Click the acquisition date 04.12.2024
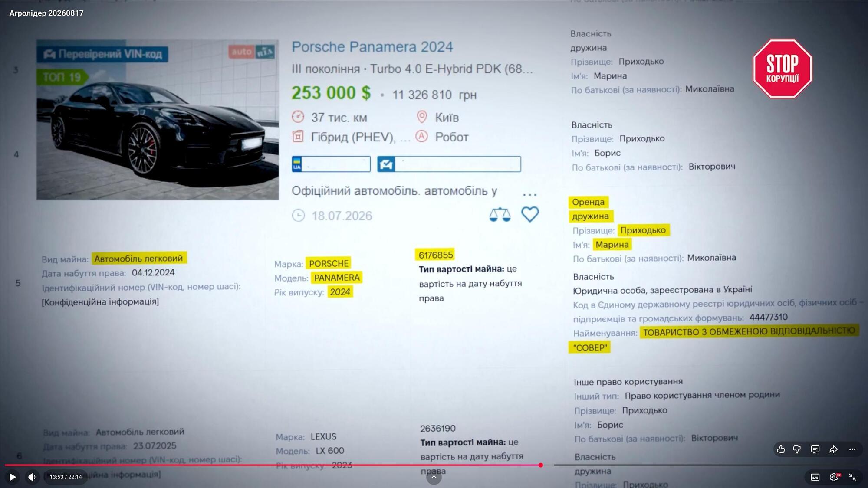Image resolution: width=868 pixels, height=488 pixels. click(x=153, y=273)
